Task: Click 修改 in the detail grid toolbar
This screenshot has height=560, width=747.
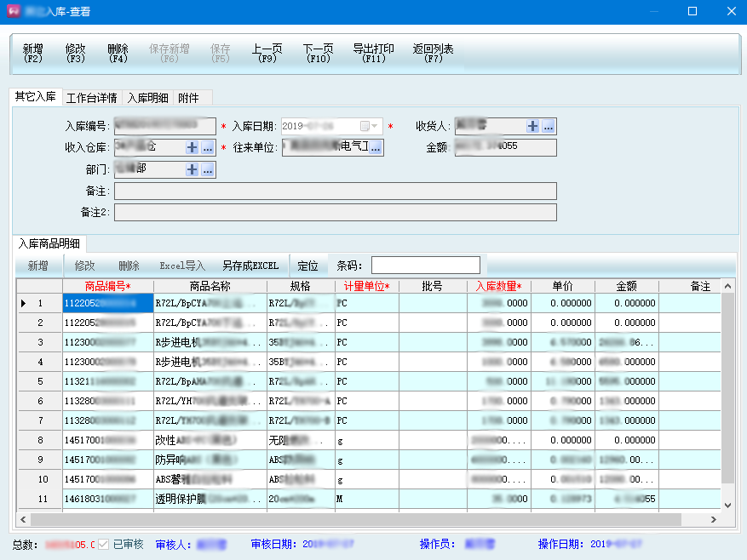Action: [85, 266]
